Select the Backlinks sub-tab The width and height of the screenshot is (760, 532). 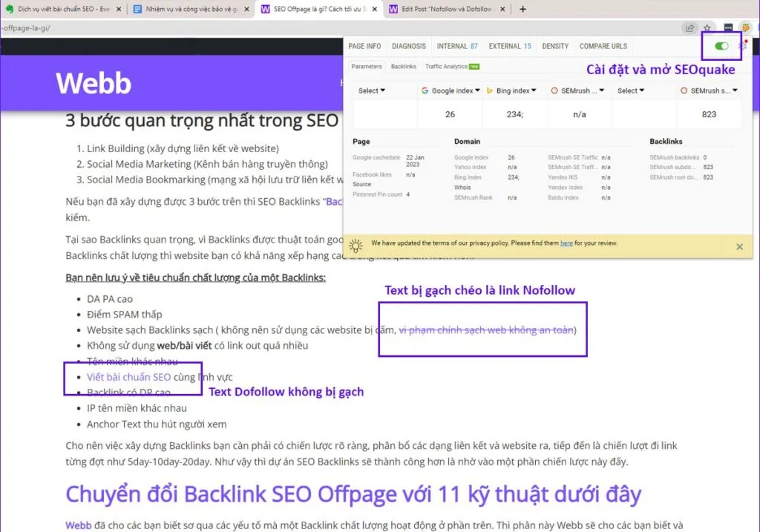pos(403,66)
